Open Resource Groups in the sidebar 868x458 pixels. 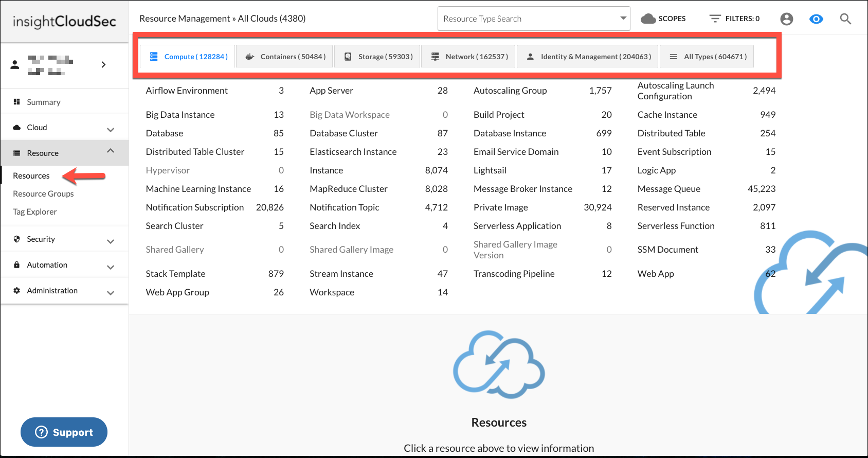pyautogui.click(x=43, y=193)
